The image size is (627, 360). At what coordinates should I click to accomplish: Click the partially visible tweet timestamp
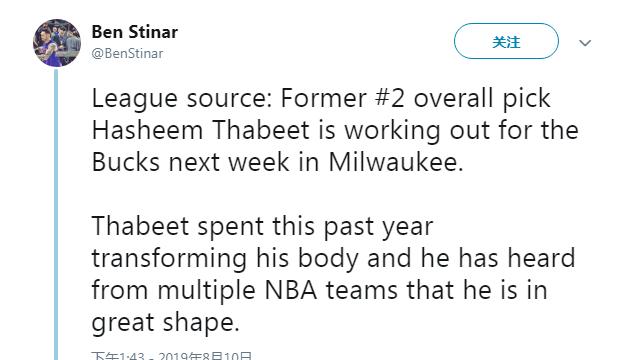[172, 356]
